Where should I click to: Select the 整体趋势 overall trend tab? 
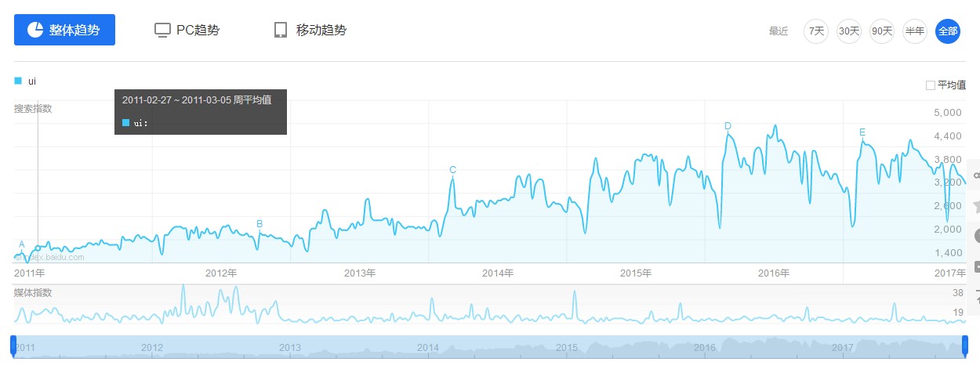tap(65, 30)
